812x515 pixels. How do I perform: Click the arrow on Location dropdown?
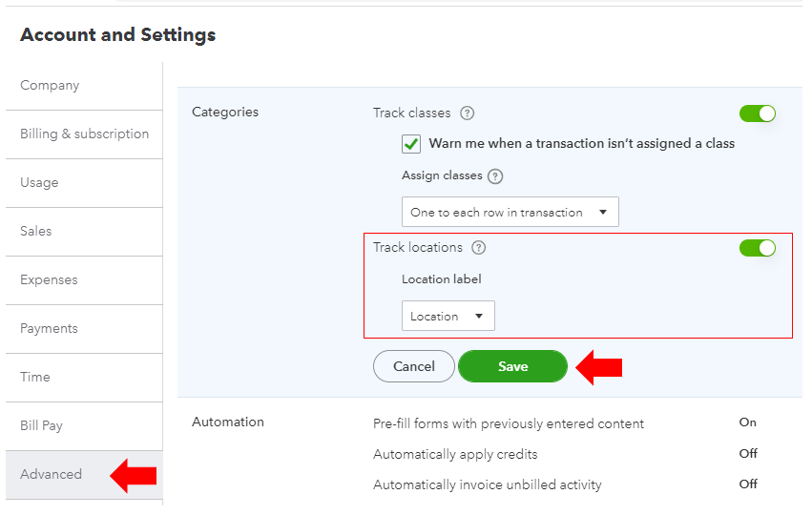pos(479,316)
